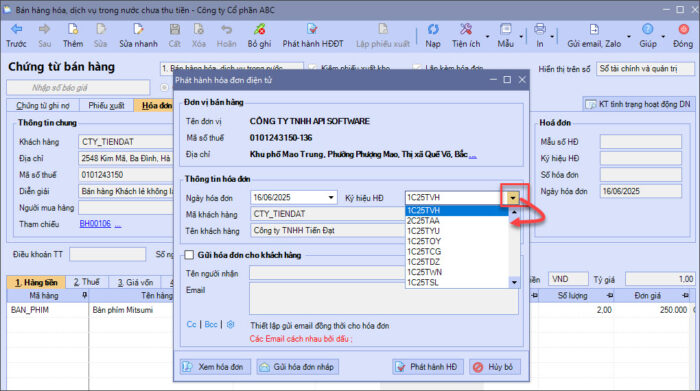The width and height of the screenshot is (700, 391).
Task: Open the BH00106 reference link
Action: pos(95,224)
